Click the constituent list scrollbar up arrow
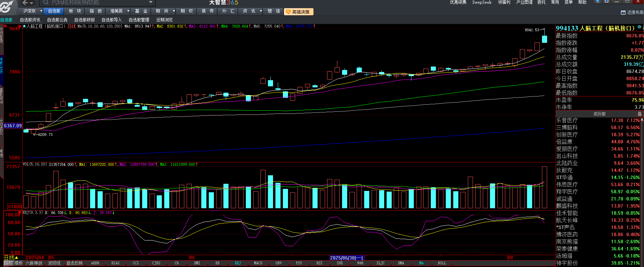The image size is (644, 267). pos(642,120)
